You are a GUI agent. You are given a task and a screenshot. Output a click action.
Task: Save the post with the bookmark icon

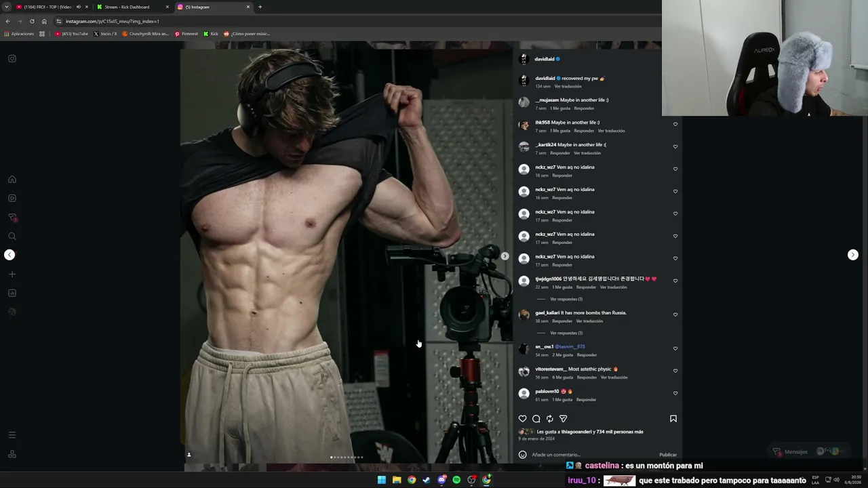(673, 419)
